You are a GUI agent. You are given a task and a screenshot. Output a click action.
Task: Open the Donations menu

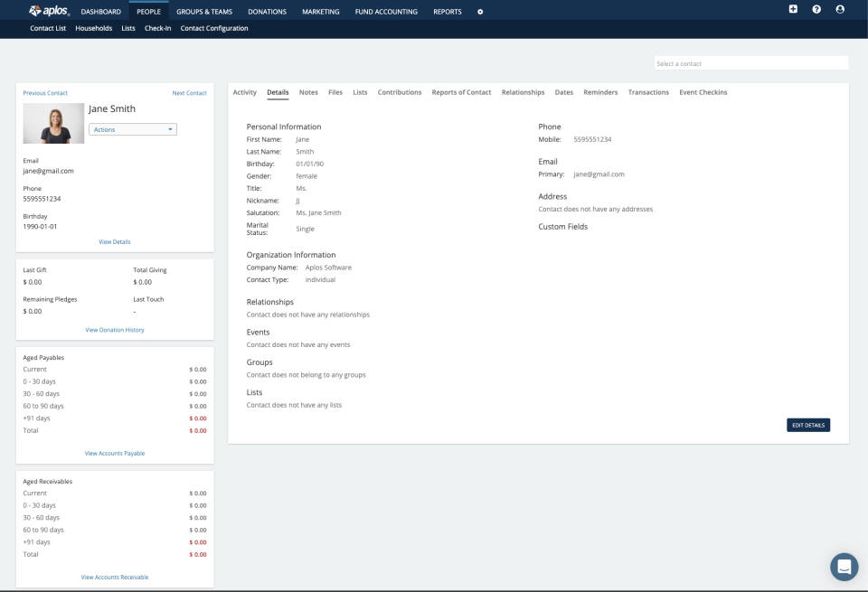tap(268, 12)
